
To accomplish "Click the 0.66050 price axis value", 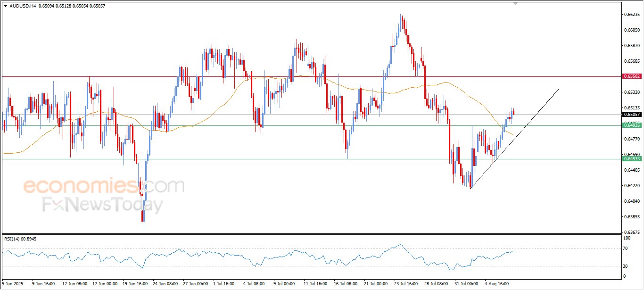I will [x=632, y=30].
